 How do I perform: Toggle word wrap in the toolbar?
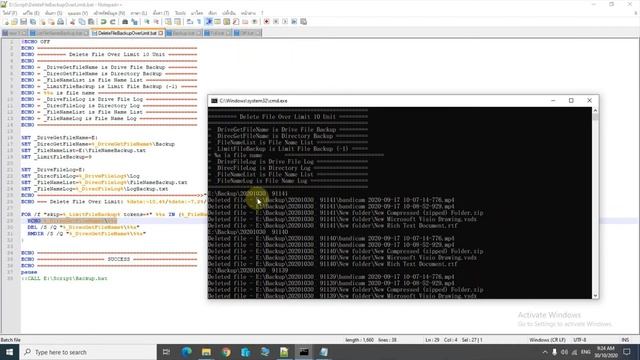190,22
